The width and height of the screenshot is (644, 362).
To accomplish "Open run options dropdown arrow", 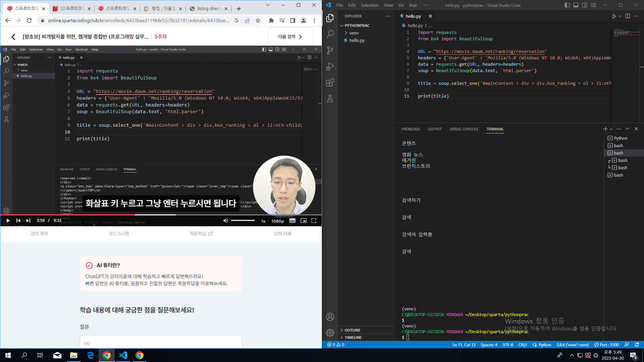I will tap(620, 16).
